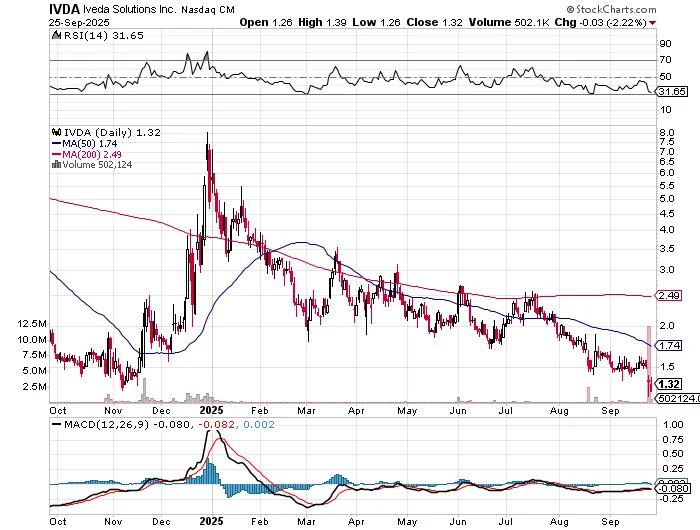Click the High 1.39 value
This screenshot has width=700, height=530.
click(x=322, y=22)
